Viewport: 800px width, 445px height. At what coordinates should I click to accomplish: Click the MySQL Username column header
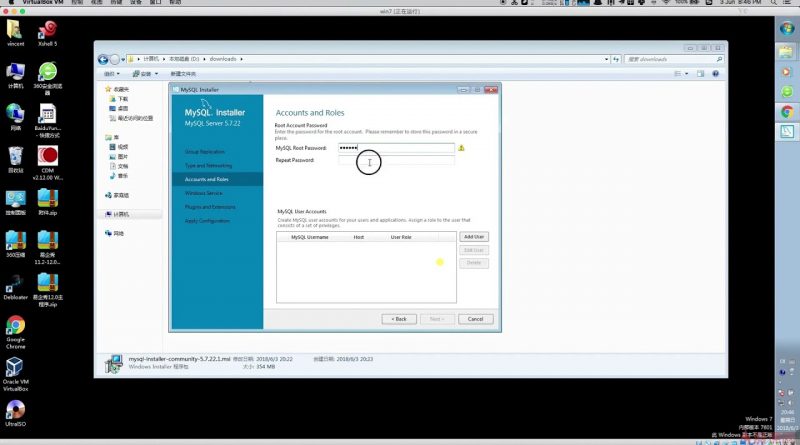click(x=310, y=237)
